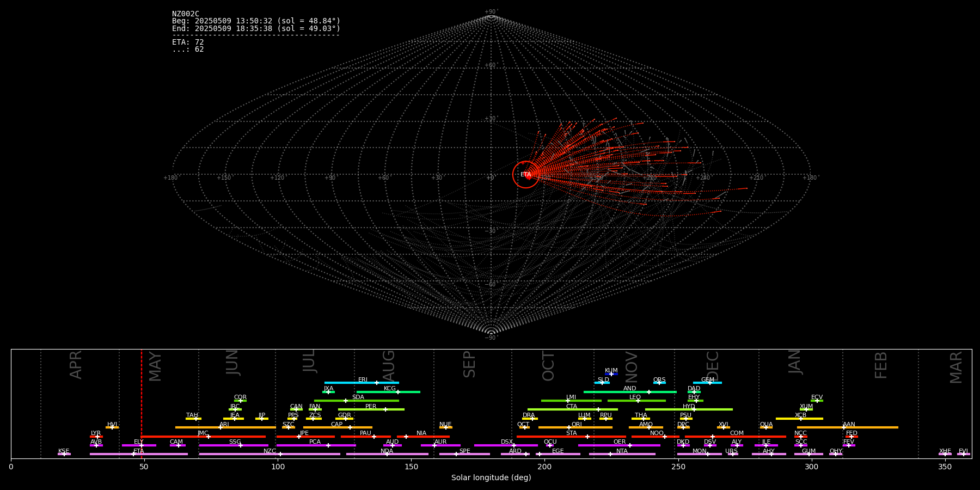Click the '...: 62' count line
The height and width of the screenshot is (490, 980).
(188, 50)
